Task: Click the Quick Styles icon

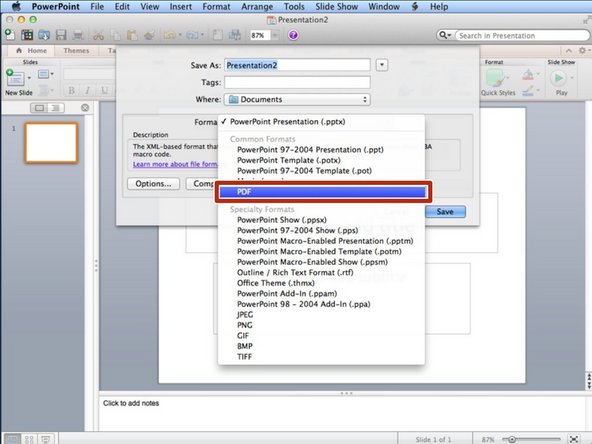Action: point(496,78)
